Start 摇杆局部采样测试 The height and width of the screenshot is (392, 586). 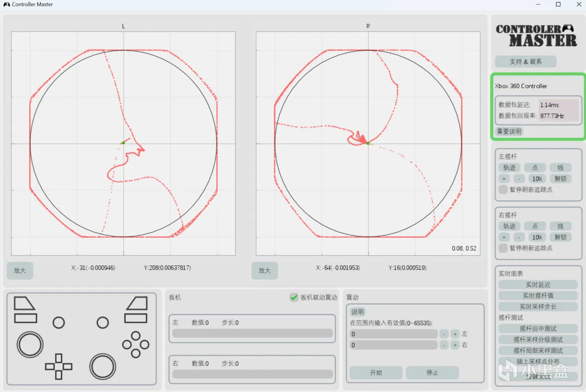coord(538,351)
